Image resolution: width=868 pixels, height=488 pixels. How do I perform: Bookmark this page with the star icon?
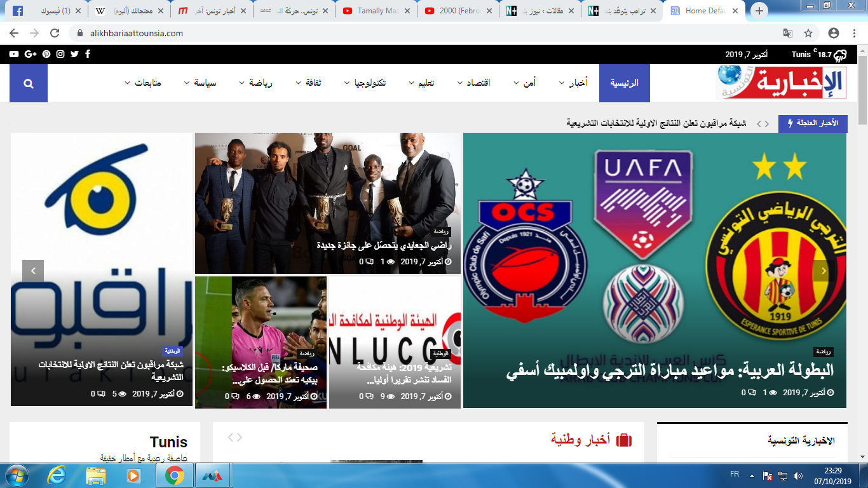pyautogui.click(x=808, y=33)
